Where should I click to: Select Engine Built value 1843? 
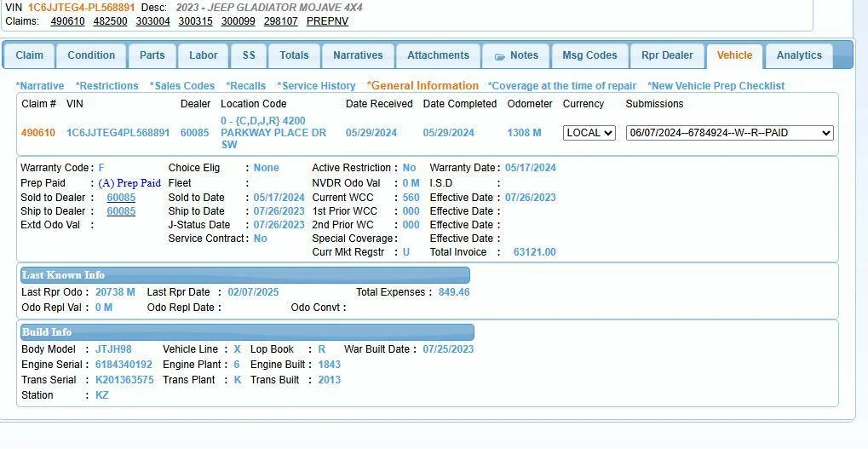pos(330,365)
